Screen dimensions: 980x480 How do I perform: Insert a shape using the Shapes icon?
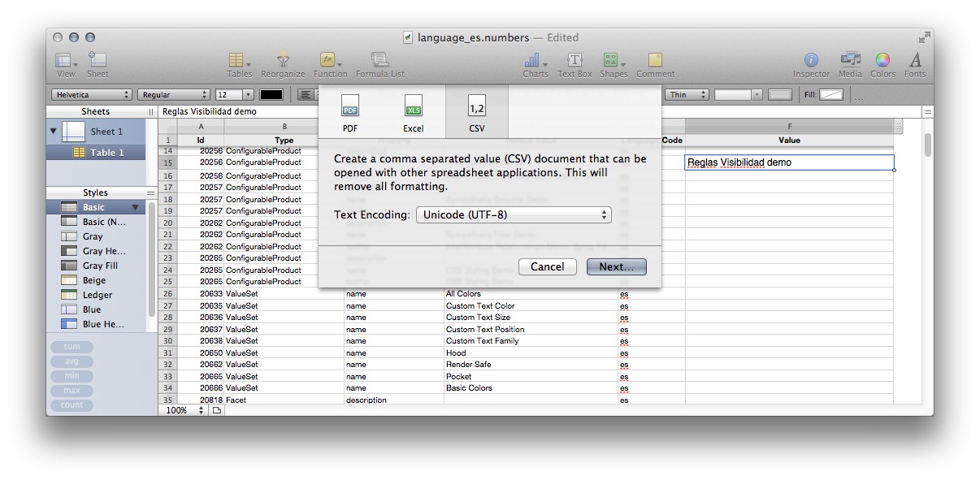pyautogui.click(x=614, y=61)
